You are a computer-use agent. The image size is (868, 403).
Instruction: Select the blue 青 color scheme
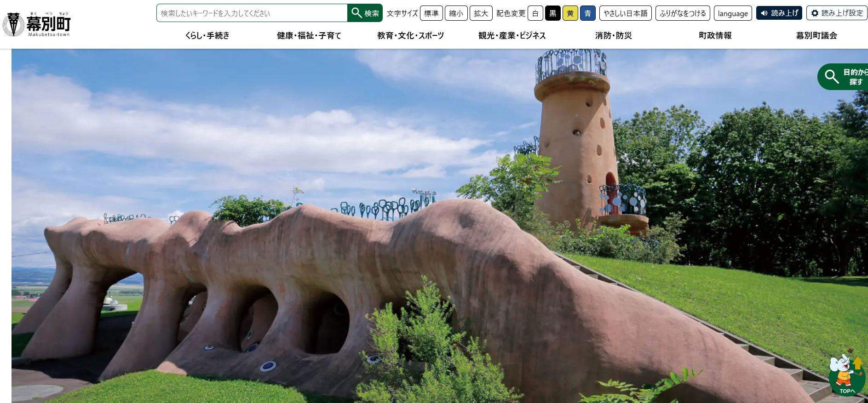(588, 13)
